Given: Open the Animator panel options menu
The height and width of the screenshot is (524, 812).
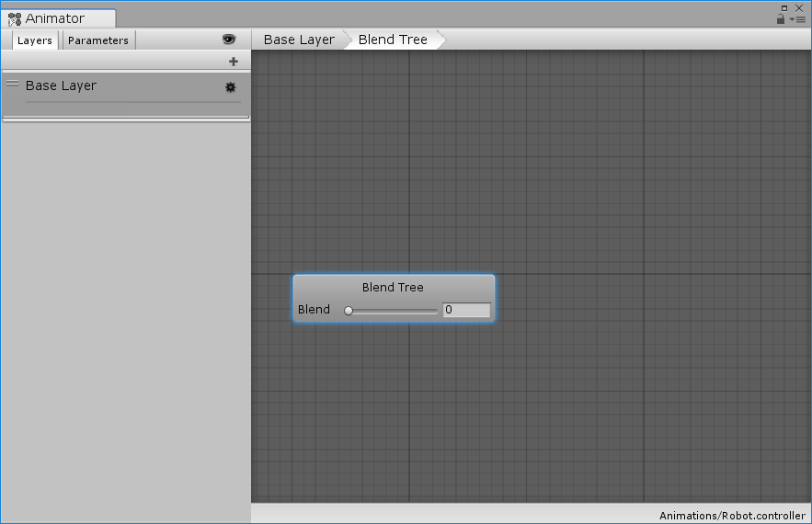Looking at the screenshot, I should [x=798, y=19].
